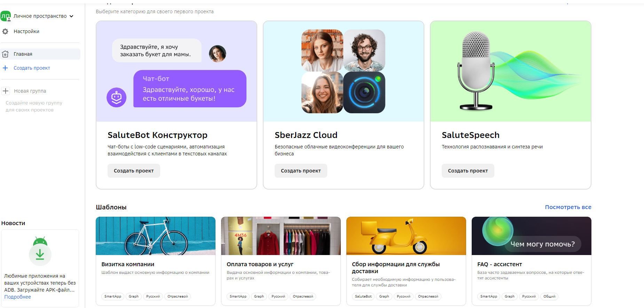Screen dimensions: 644x308
Task: Open the delivery scooter template thumbnail
Action: coord(406,236)
